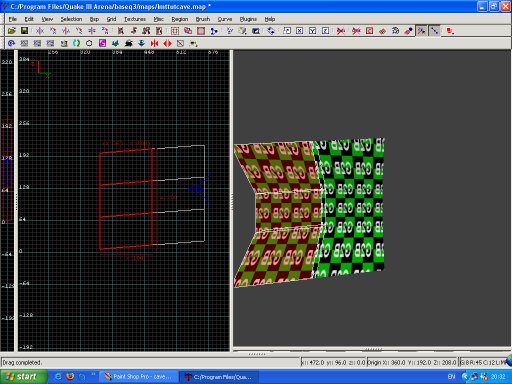Open the File menu
The width and height of the screenshot is (512, 384).
pos(13,19)
